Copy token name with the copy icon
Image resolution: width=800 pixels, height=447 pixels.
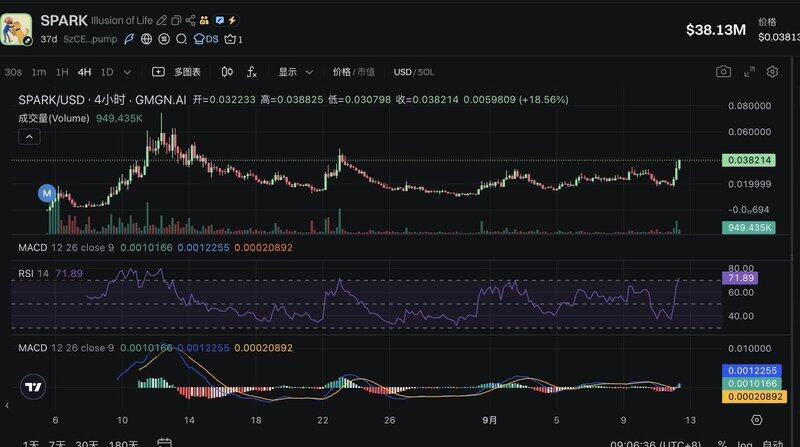pos(176,20)
